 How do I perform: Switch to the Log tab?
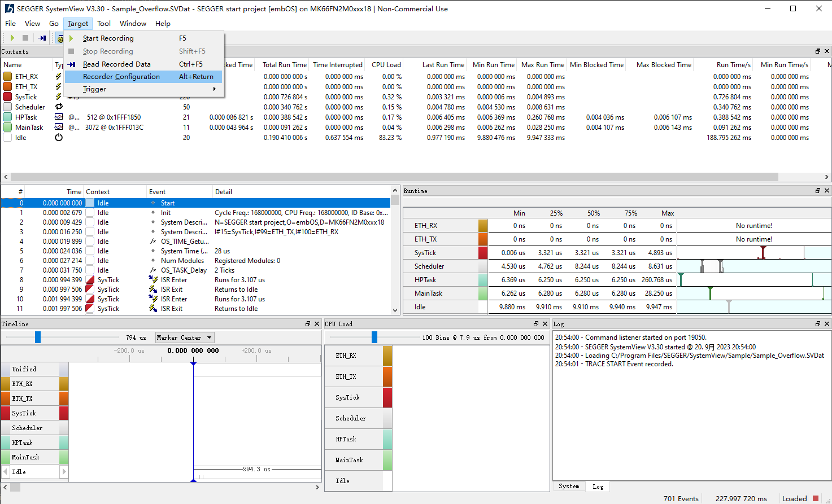(598, 487)
